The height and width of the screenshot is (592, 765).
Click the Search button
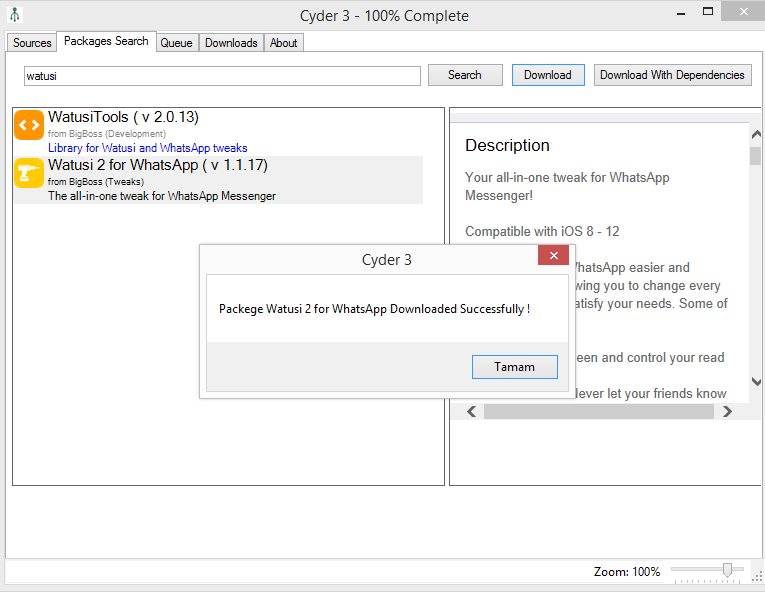click(x=464, y=75)
